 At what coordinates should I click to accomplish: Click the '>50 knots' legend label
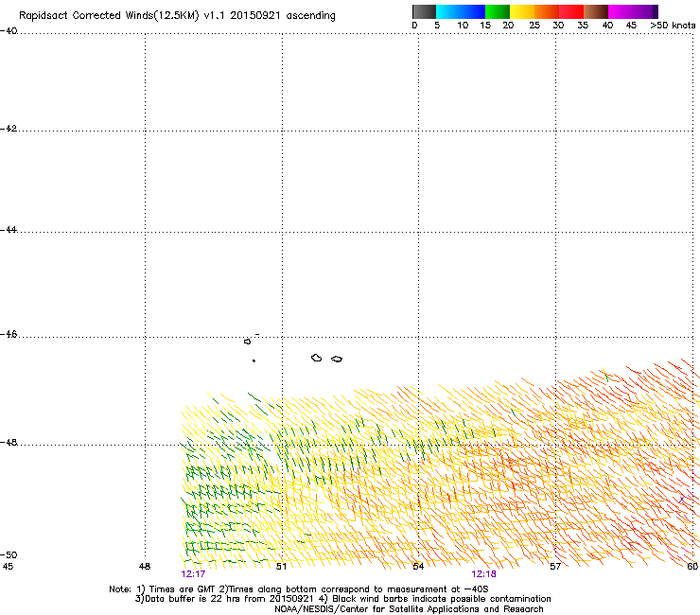pyautogui.click(x=673, y=25)
